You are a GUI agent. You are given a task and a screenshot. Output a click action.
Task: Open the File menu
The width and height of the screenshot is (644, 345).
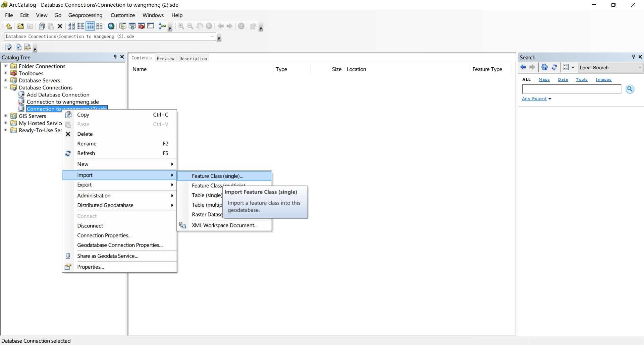coord(9,15)
